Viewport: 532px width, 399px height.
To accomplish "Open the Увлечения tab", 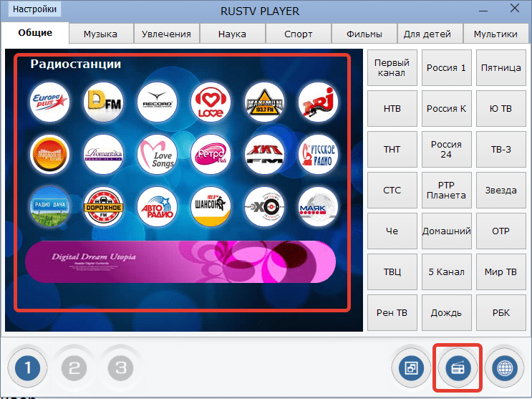I will (x=166, y=34).
